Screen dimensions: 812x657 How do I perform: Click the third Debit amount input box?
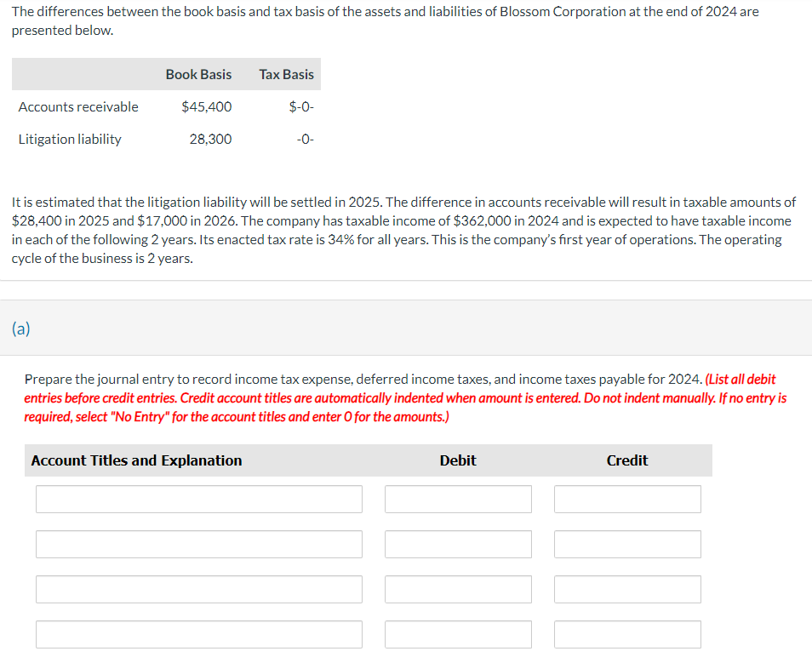tap(458, 589)
